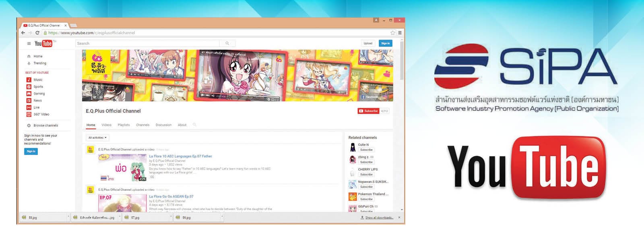
Task: Click the GibPuri Ch channel name
Action: tap(365, 207)
